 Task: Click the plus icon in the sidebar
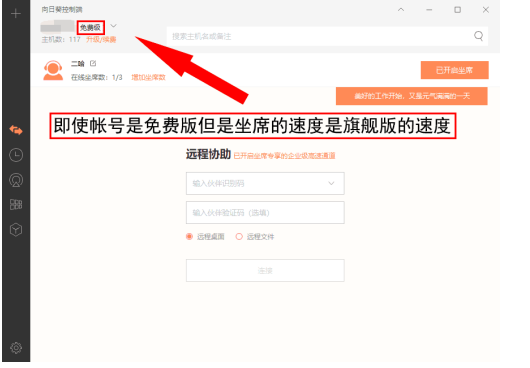pyautogui.click(x=16, y=14)
